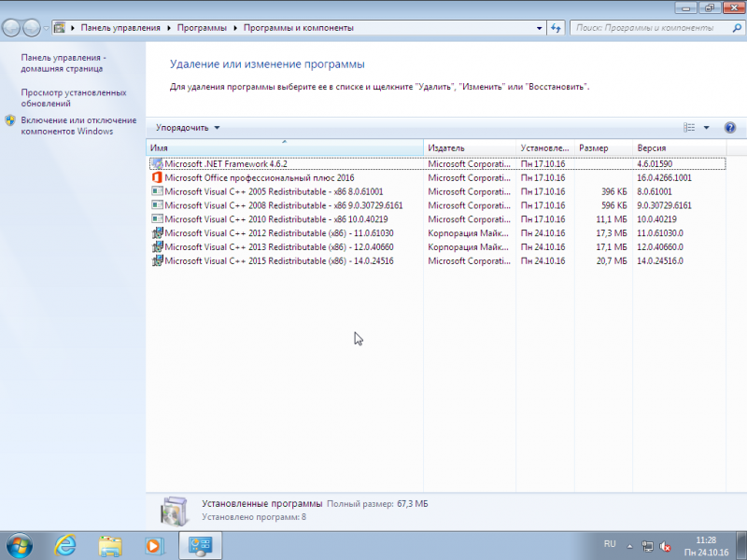
Task: Open the address bar history dropdown arrow
Action: [x=540, y=28]
